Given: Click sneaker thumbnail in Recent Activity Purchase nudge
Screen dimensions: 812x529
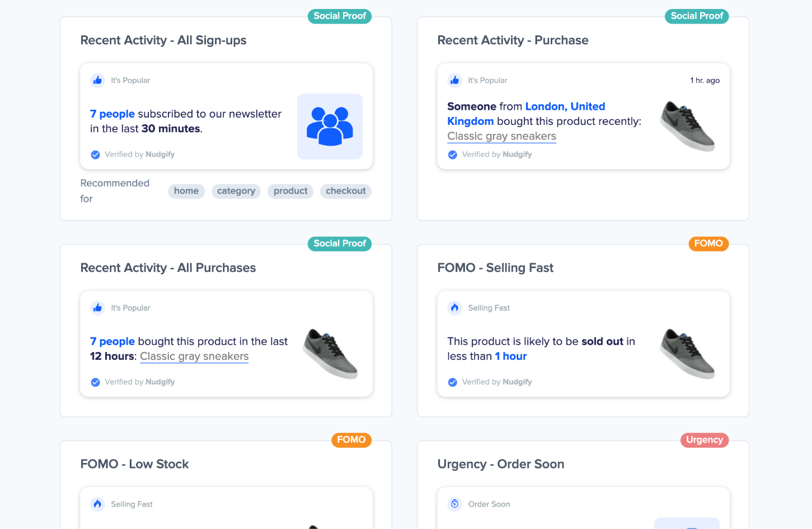Looking at the screenshot, I should click(687, 126).
